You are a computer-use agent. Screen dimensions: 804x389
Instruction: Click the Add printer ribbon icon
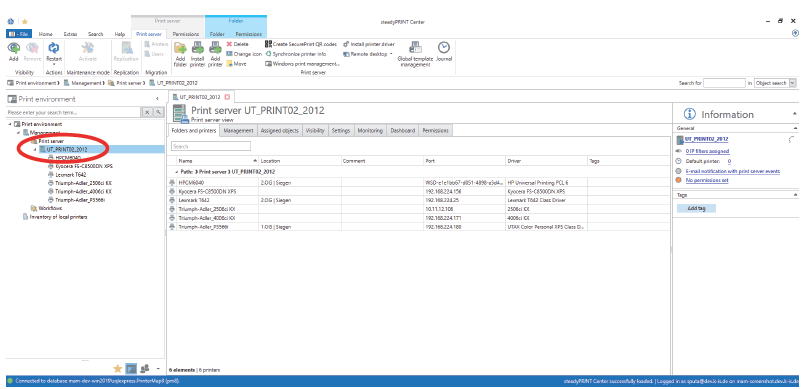pyautogui.click(x=215, y=48)
